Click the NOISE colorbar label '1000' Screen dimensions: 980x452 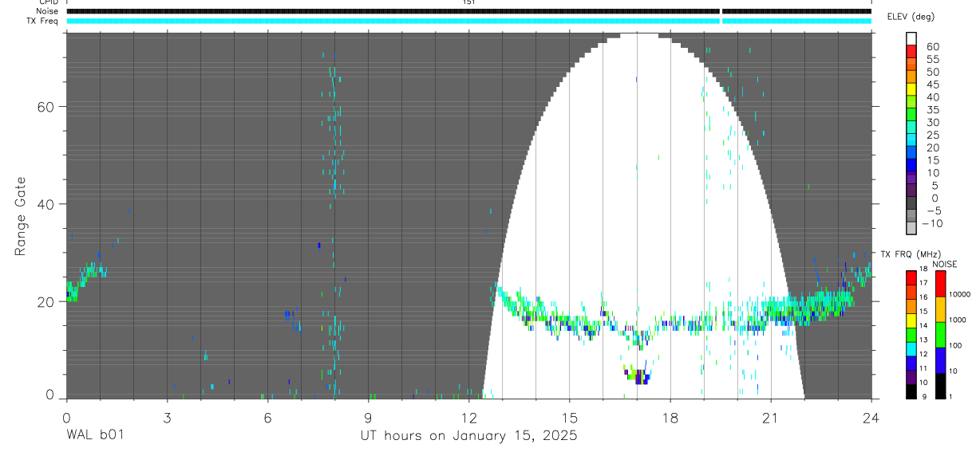[958, 320]
